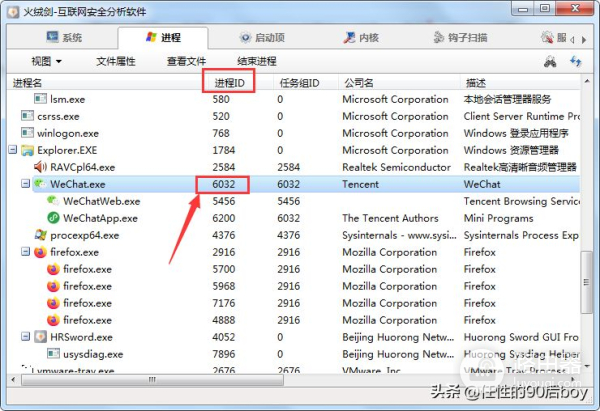Collapse the HRSword.exe tree node
The image size is (600, 411).
pyautogui.click(x=25, y=337)
